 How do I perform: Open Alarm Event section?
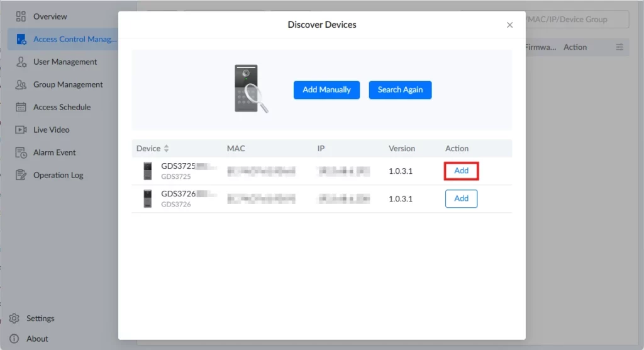pyautogui.click(x=55, y=152)
